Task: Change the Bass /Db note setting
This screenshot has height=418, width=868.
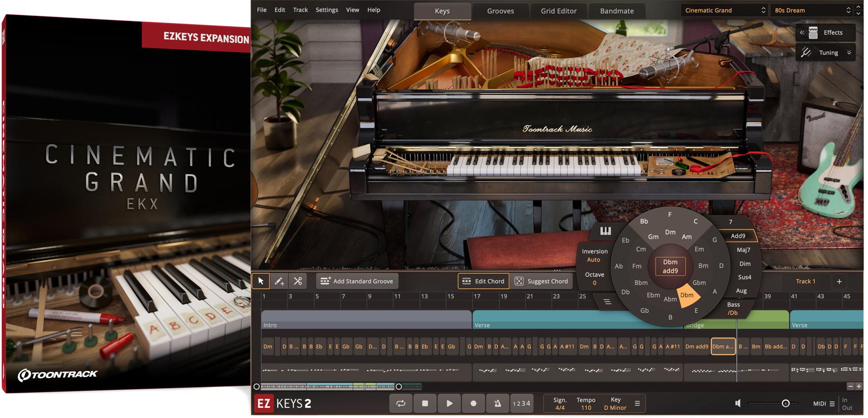Action: 733,309
